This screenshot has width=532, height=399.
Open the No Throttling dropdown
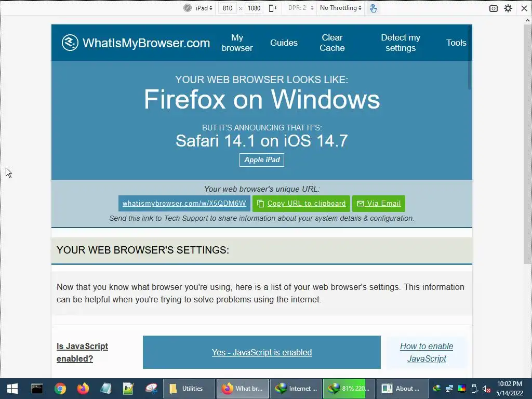(x=341, y=8)
